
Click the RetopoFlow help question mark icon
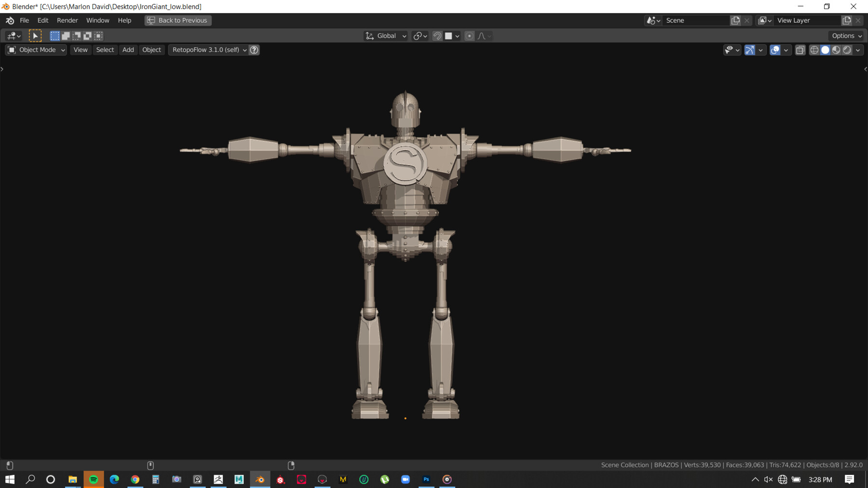(x=254, y=50)
